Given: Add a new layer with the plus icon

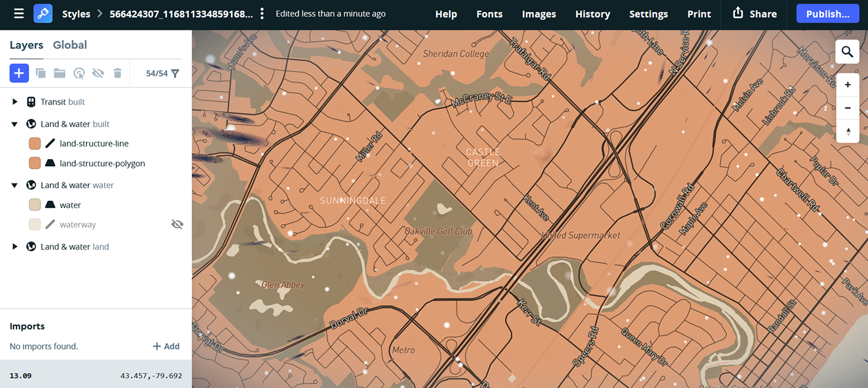Looking at the screenshot, I should pos(19,73).
